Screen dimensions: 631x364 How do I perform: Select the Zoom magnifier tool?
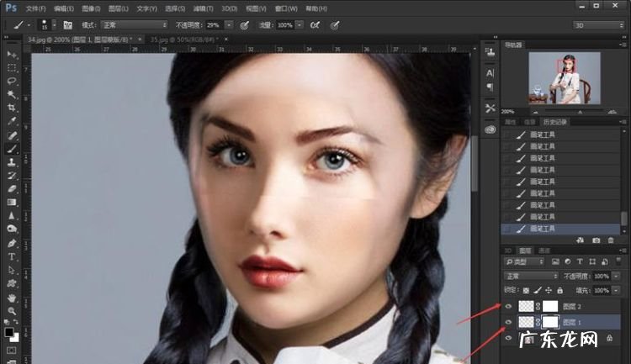12,311
